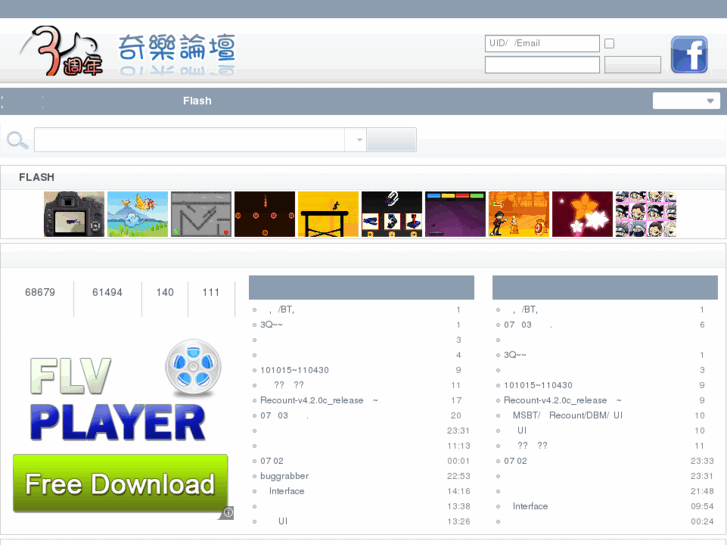The height and width of the screenshot is (545, 727).
Task: Click the 140 statistic
Action: 165,292
